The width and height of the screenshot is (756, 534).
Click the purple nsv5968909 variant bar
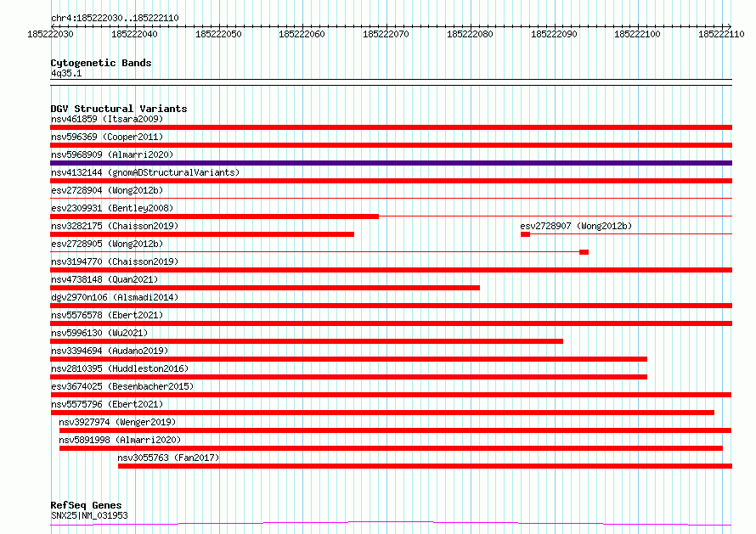tap(391, 163)
